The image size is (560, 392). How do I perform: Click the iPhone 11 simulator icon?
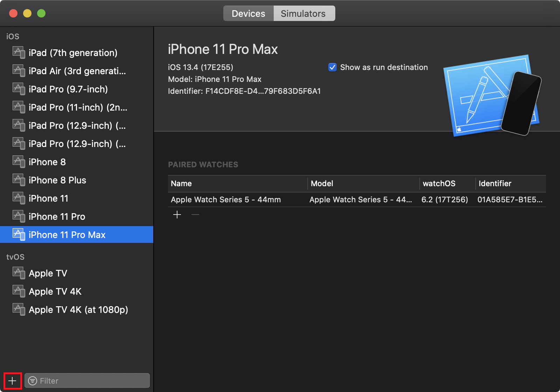[x=19, y=198]
